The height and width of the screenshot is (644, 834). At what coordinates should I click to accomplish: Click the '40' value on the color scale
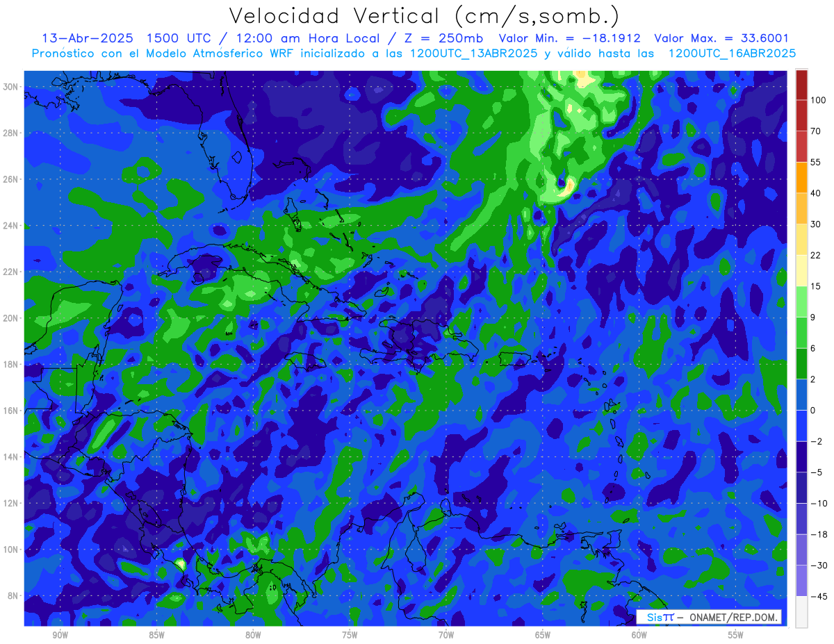click(x=816, y=193)
